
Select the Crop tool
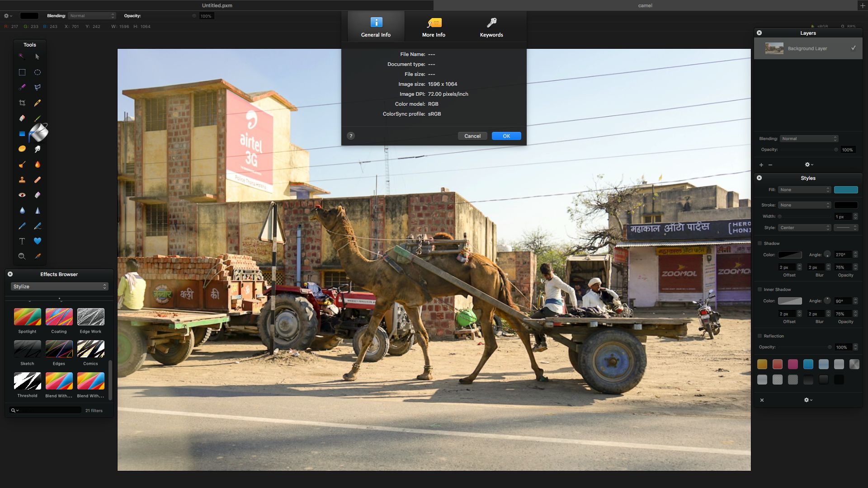click(22, 103)
